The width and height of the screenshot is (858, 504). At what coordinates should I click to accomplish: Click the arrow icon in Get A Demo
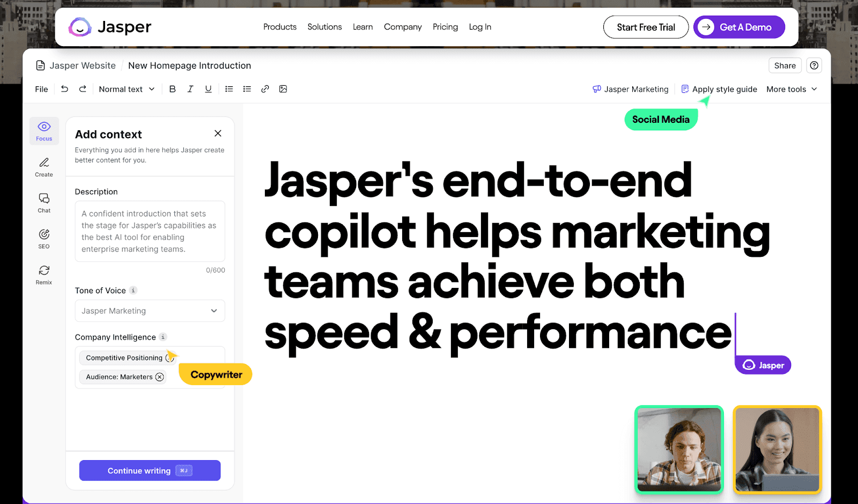click(x=706, y=27)
